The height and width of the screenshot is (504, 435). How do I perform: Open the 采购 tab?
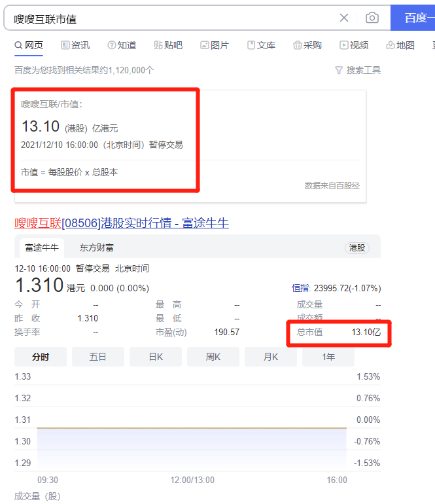pos(307,45)
